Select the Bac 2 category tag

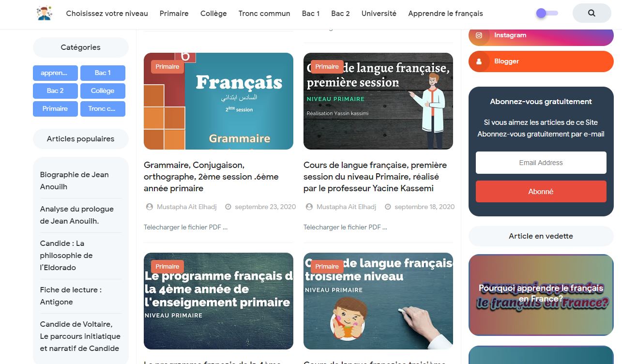[x=55, y=91]
